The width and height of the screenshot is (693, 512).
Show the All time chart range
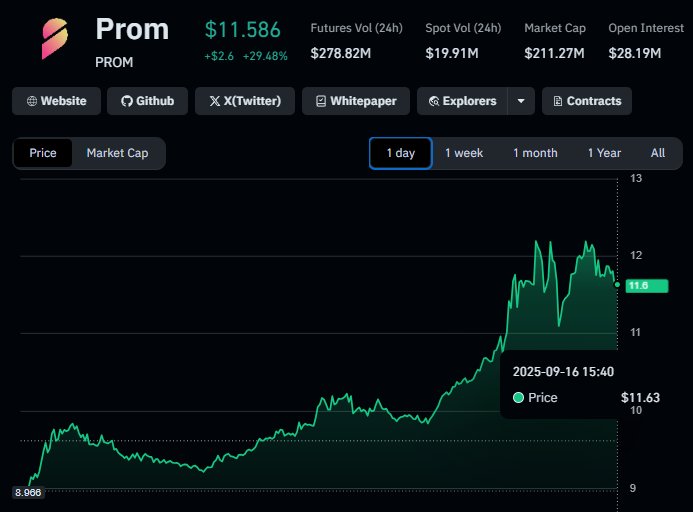[657, 153]
